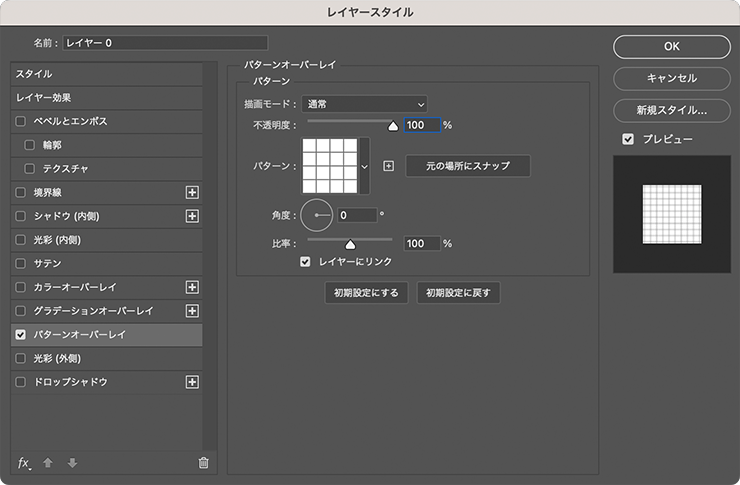This screenshot has height=485, width=740.
Task: Click the 新規スタイル... button
Action: [672, 110]
